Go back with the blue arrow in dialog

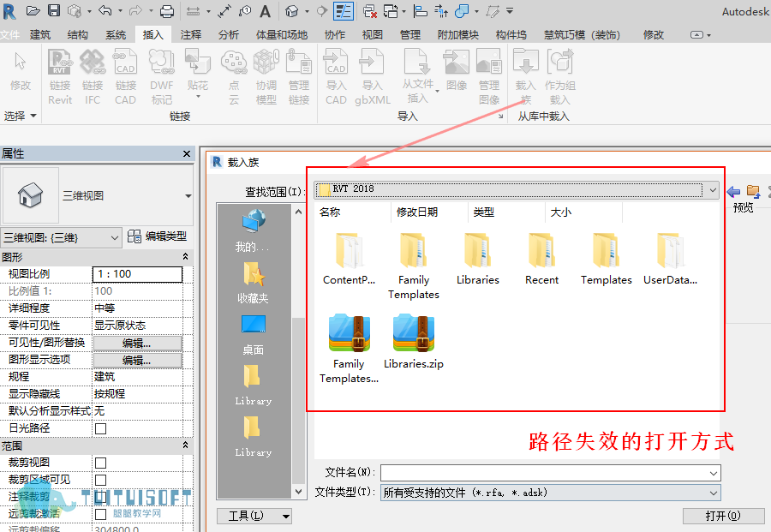733,191
